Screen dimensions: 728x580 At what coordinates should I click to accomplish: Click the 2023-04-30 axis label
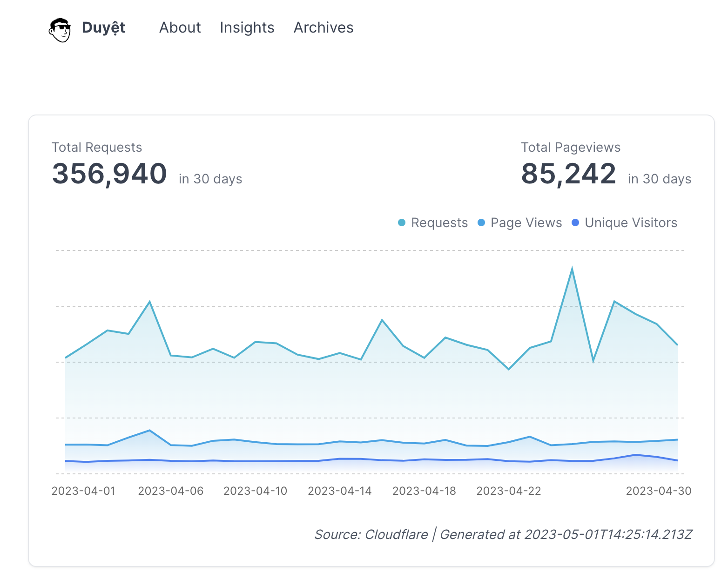(x=658, y=491)
